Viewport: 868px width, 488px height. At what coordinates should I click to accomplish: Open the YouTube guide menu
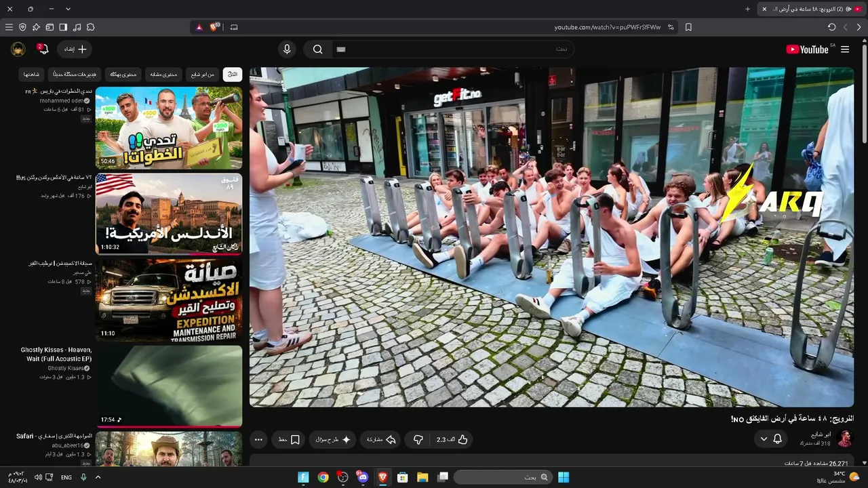click(845, 49)
